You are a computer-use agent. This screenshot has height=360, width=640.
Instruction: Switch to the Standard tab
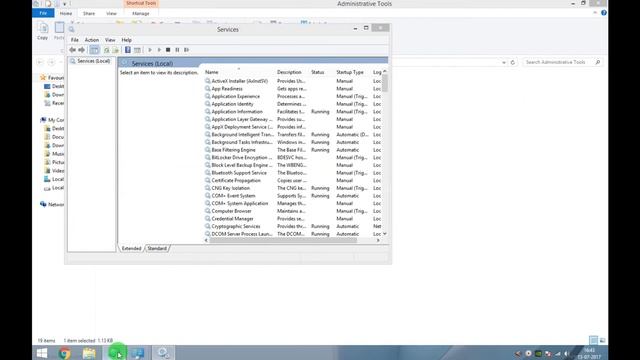[157, 248]
